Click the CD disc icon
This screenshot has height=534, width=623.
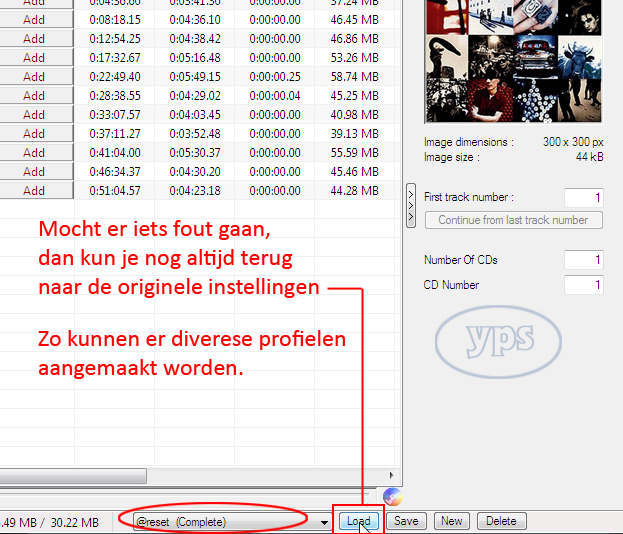(392, 497)
